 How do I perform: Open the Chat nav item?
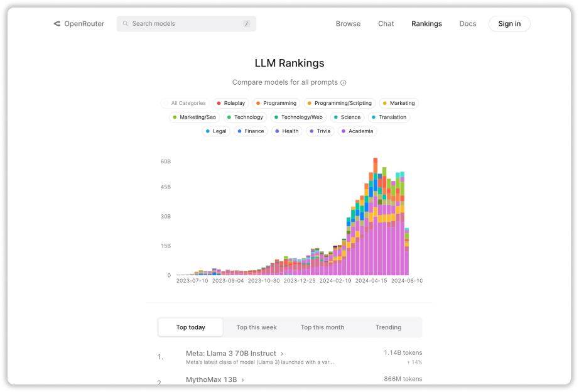point(386,24)
